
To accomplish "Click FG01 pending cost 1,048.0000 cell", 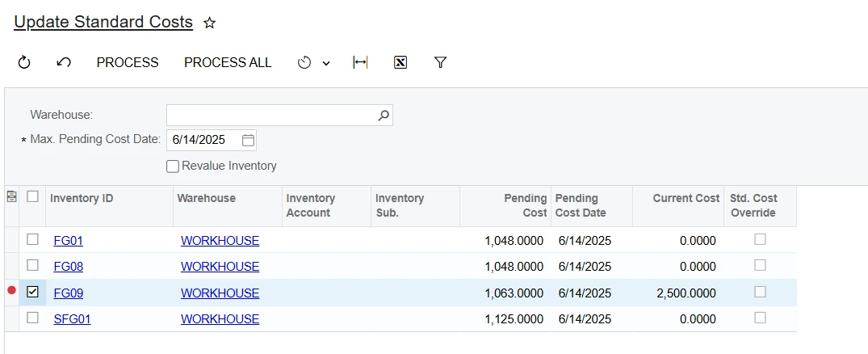I will coord(505,240).
